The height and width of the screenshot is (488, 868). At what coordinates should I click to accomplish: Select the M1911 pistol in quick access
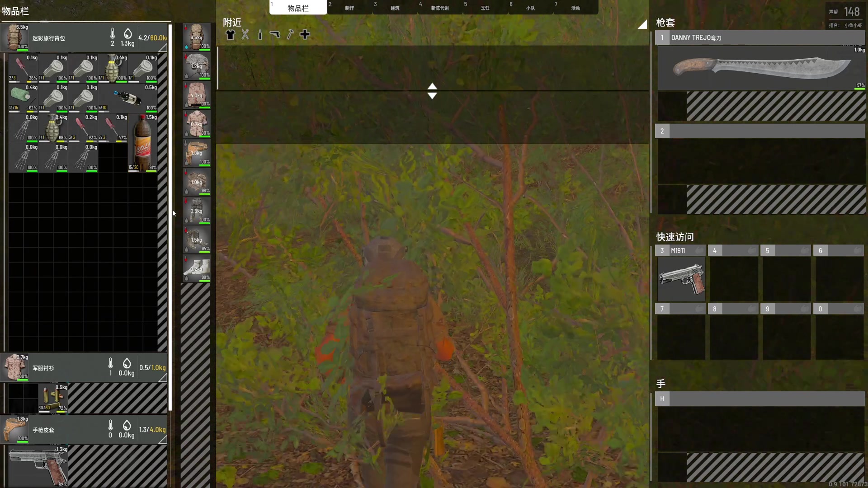tap(681, 279)
